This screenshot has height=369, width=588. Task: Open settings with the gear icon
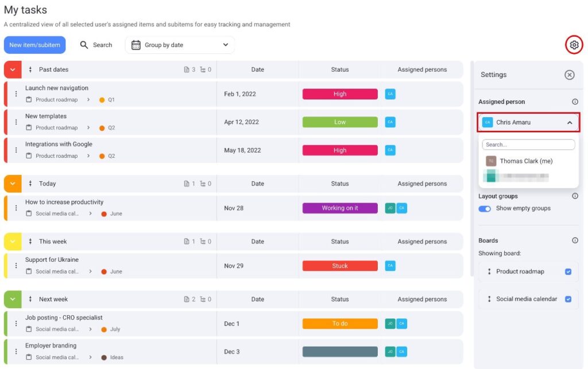pos(574,45)
